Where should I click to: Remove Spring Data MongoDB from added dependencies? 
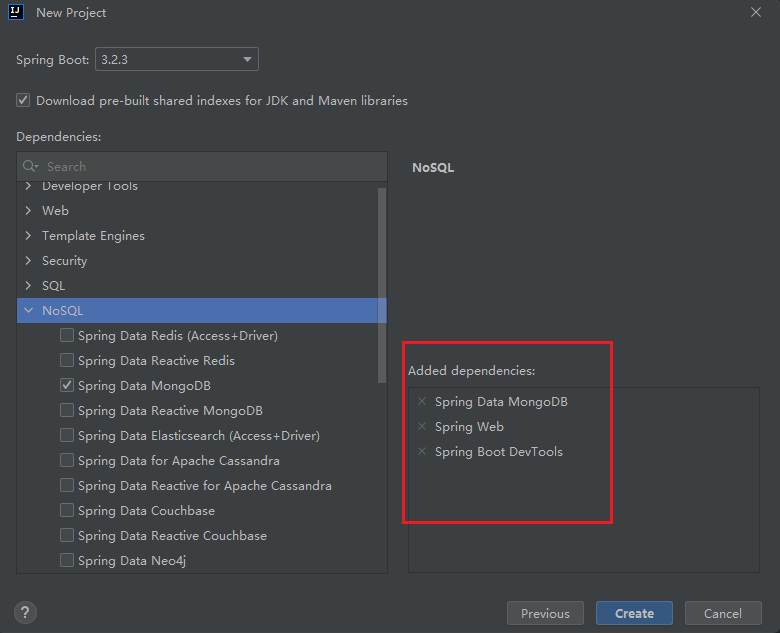coord(422,401)
